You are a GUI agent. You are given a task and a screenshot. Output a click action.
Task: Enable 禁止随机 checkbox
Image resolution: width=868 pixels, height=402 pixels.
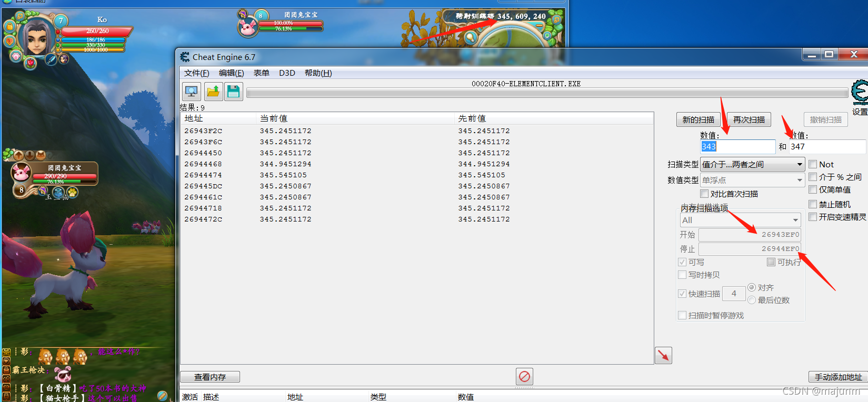click(x=813, y=204)
